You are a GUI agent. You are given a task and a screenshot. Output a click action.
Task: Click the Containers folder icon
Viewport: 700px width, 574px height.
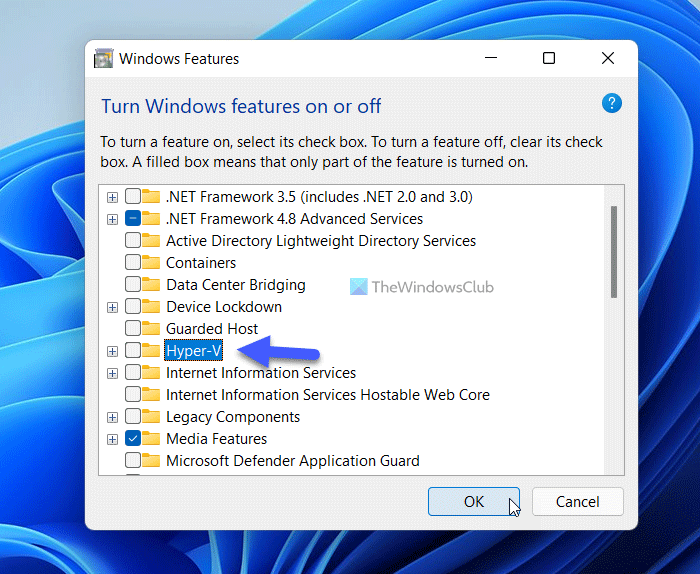coord(151,262)
